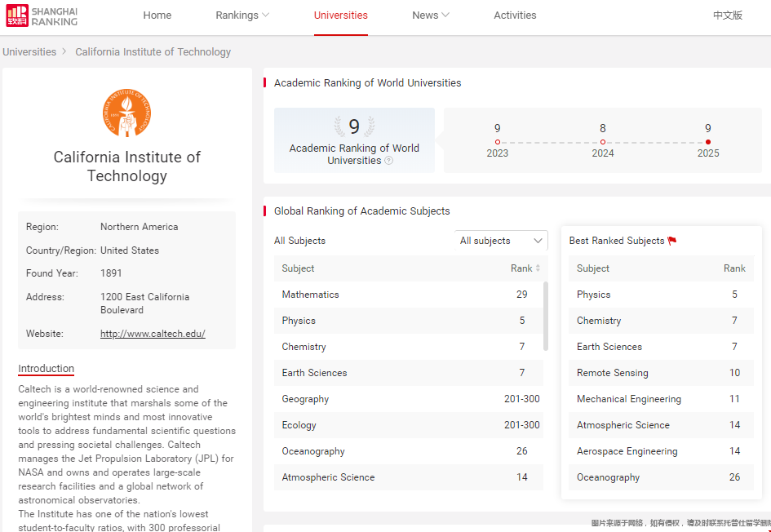Select the Universities navigation tab
This screenshot has width=771, height=532.
(x=340, y=16)
